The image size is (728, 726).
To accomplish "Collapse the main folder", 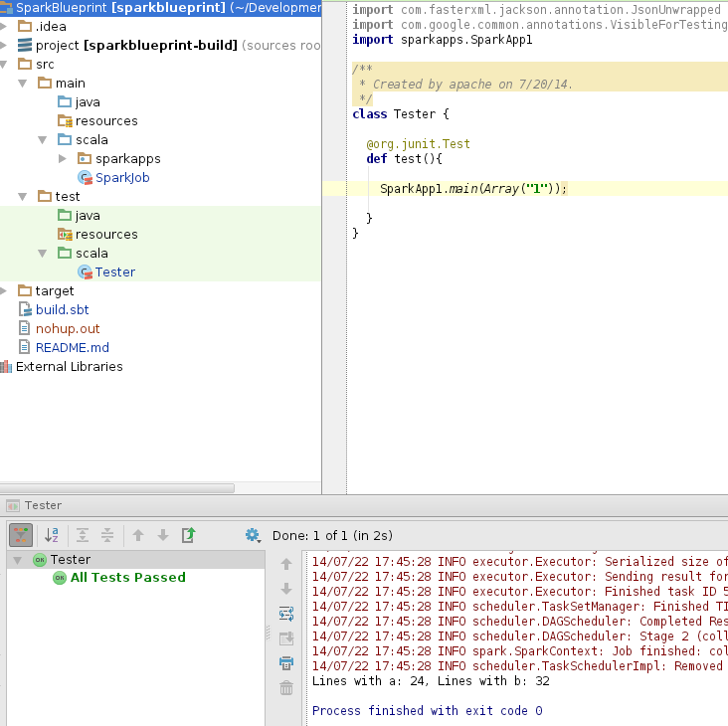I will point(22,84).
